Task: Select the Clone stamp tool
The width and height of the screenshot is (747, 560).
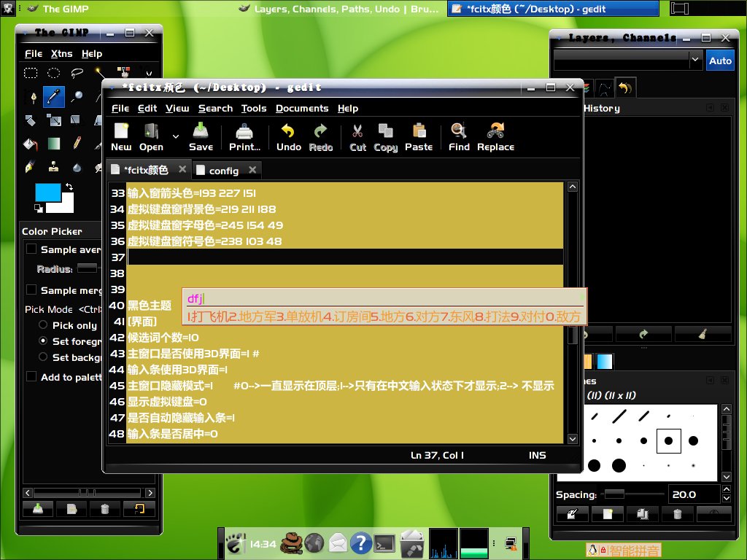Action: point(54,167)
